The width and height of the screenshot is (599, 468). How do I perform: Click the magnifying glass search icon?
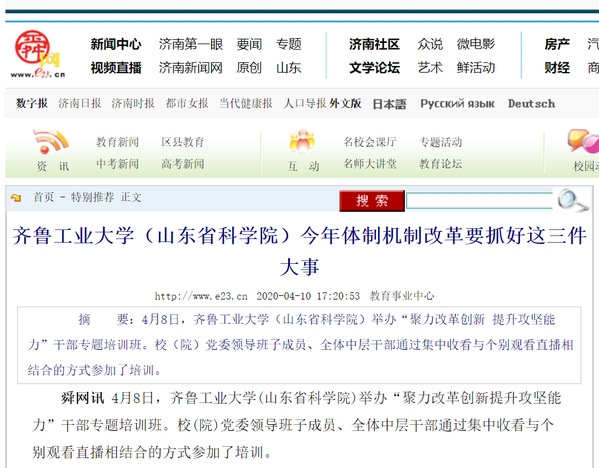(572, 200)
